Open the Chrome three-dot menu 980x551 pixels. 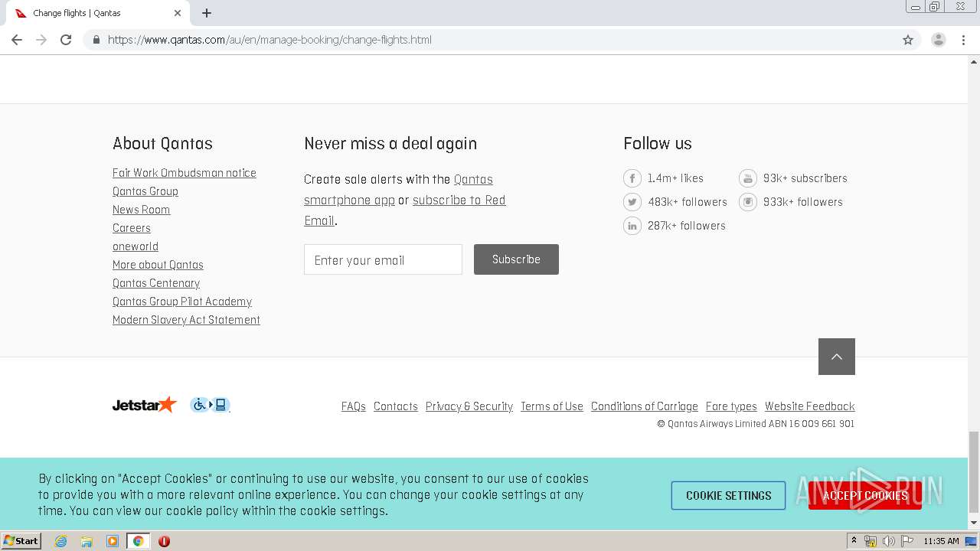(963, 40)
